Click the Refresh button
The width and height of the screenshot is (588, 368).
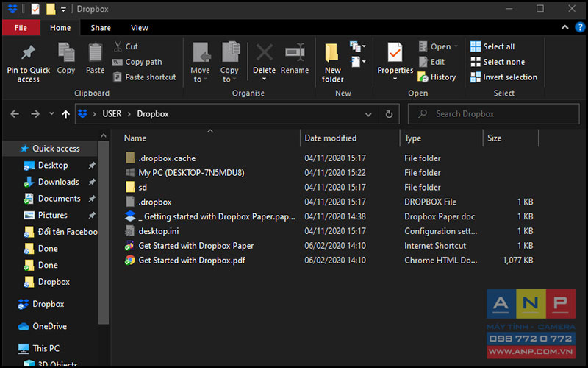click(390, 114)
